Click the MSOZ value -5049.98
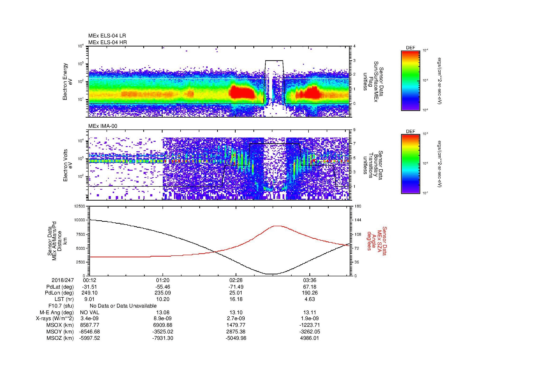This screenshot has width=555, height=392. click(236, 338)
